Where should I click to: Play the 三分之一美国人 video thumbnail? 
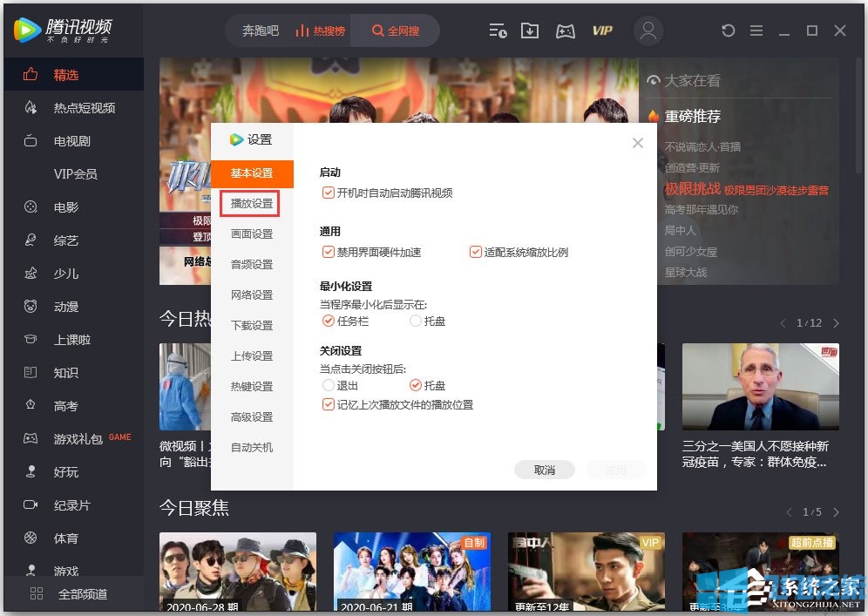click(759, 386)
